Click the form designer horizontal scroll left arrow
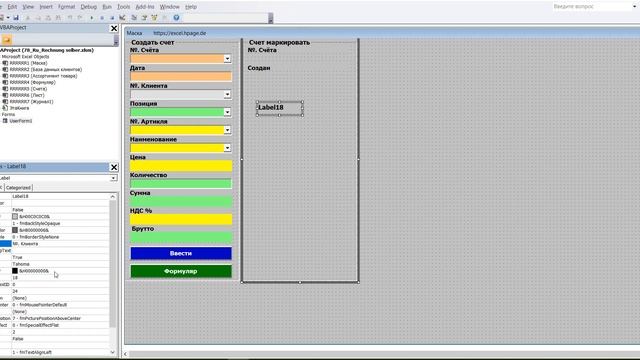Viewport: 640px width, 360px height. [x=125, y=354]
